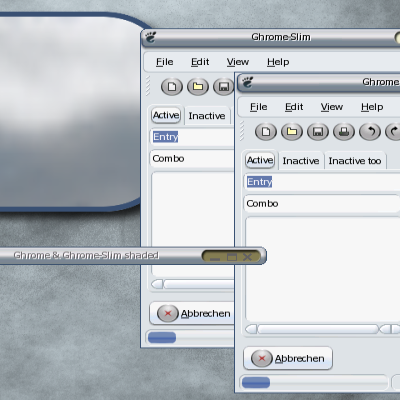Click Abbrechen button in front window
Image resolution: width=400 pixels, height=400 pixels.
point(288,358)
